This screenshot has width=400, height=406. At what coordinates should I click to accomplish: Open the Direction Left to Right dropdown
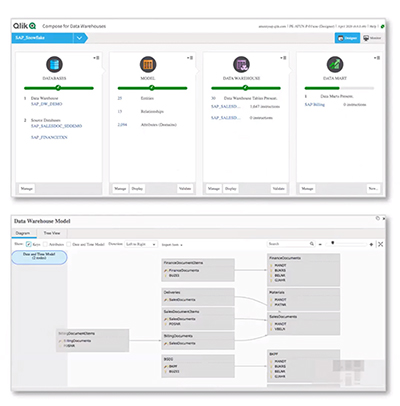click(x=141, y=244)
